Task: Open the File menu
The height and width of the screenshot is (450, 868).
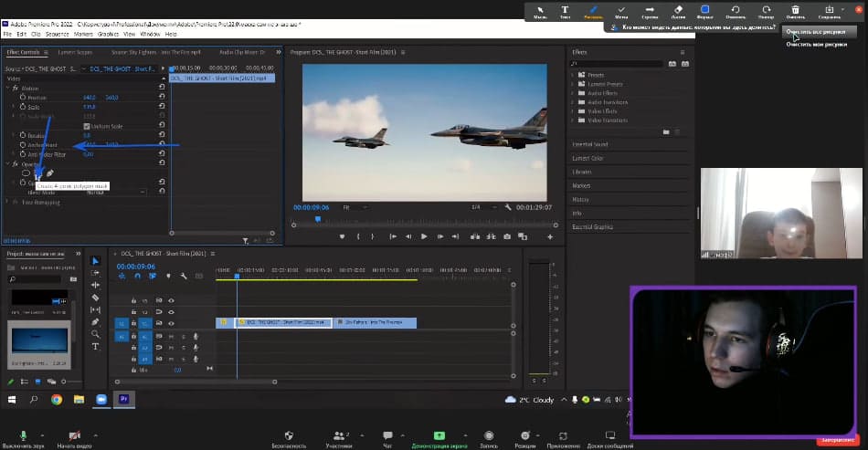Action: coord(7,35)
